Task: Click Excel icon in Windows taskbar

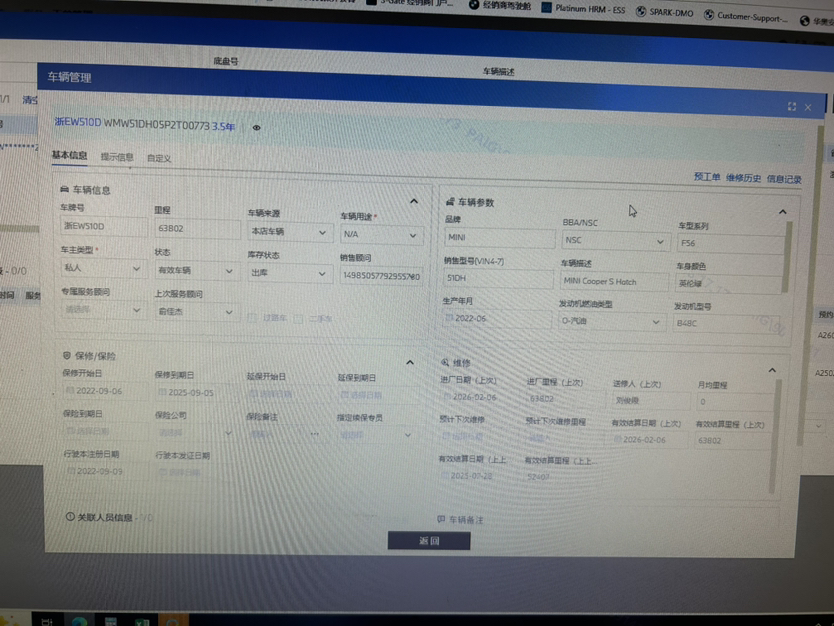Action: click(x=142, y=621)
